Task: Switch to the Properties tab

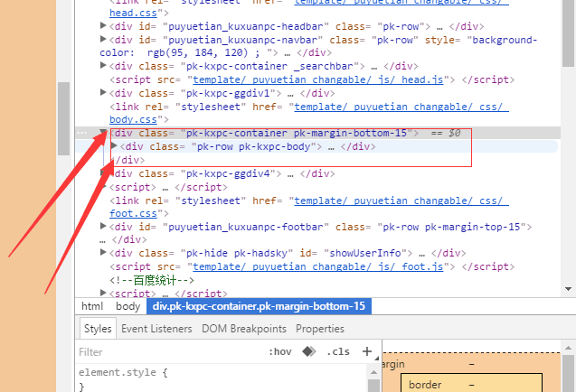Action: [x=320, y=329]
